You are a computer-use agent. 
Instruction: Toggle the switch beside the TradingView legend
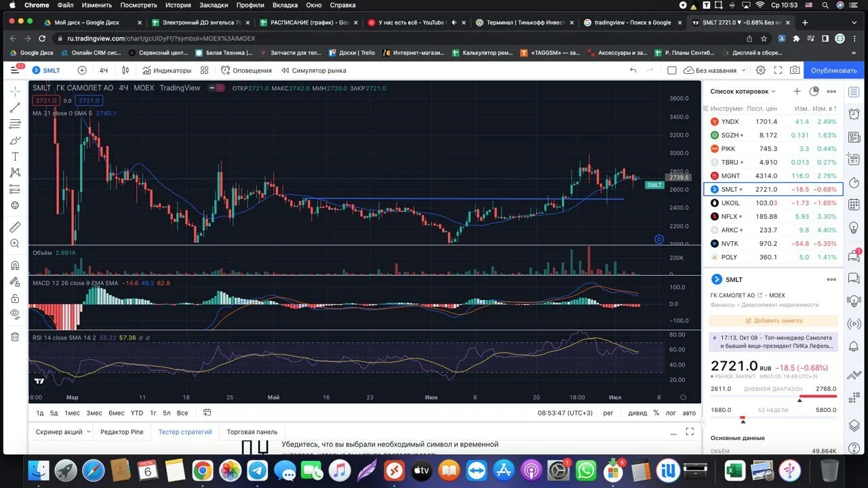[x=217, y=87]
